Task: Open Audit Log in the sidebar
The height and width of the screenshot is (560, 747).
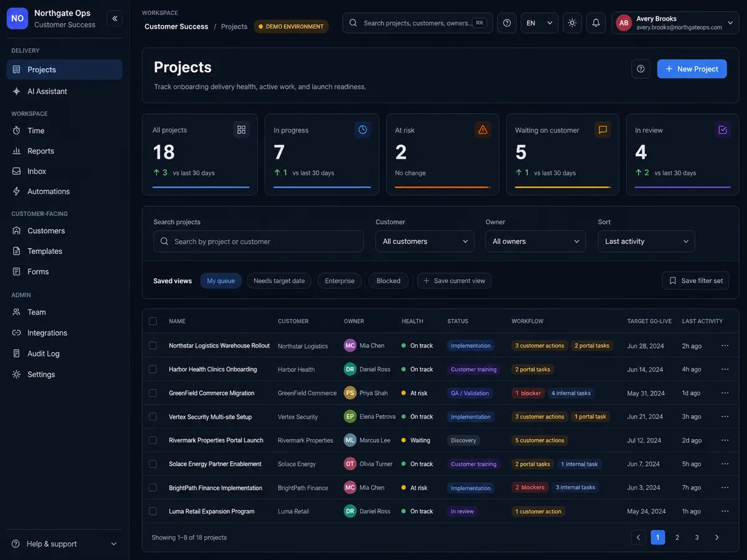Action: click(64, 353)
